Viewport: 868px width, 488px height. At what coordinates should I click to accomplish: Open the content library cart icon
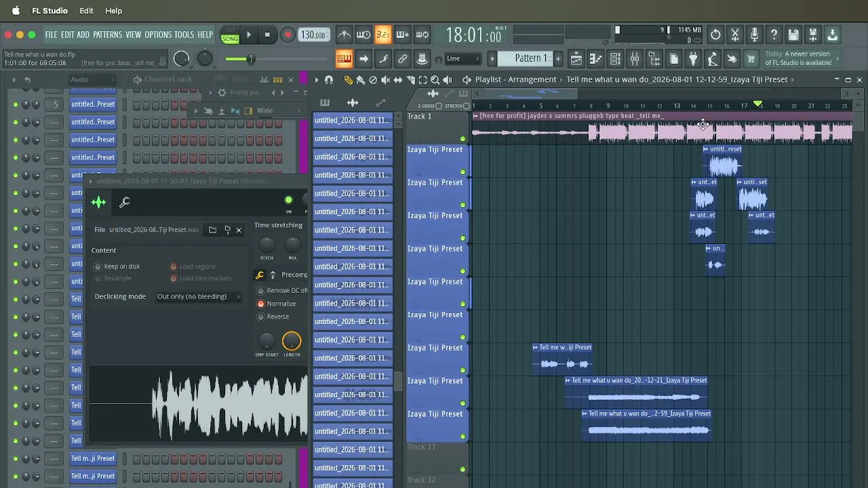pos(751,59)
